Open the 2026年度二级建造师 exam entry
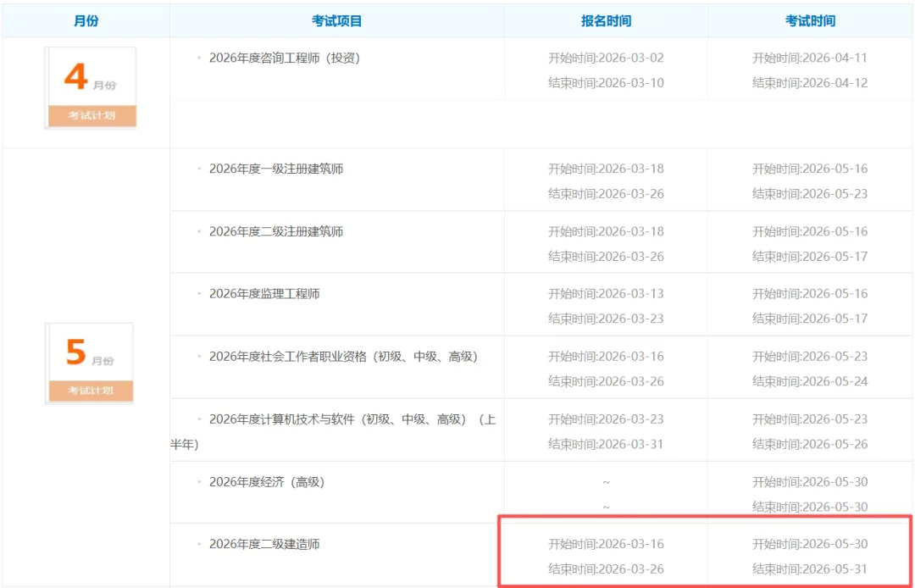This screenshot has width=915, height=588. [x=265, y=544]
